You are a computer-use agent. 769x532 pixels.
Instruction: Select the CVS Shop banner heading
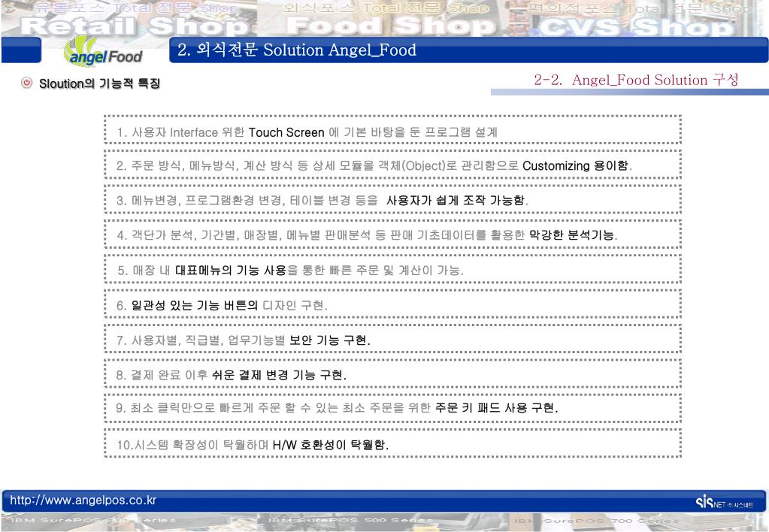tap(636, 27)
